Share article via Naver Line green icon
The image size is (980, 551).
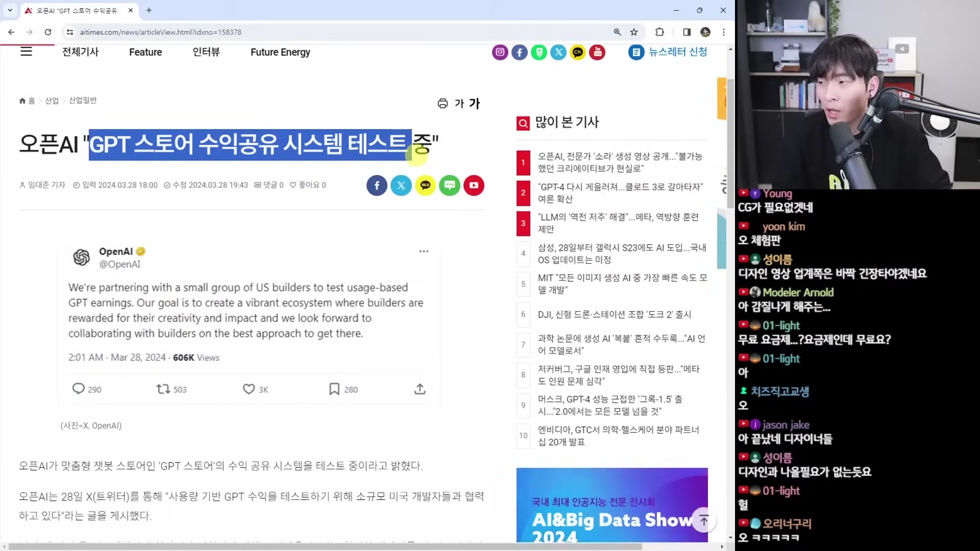coord(450,185)
